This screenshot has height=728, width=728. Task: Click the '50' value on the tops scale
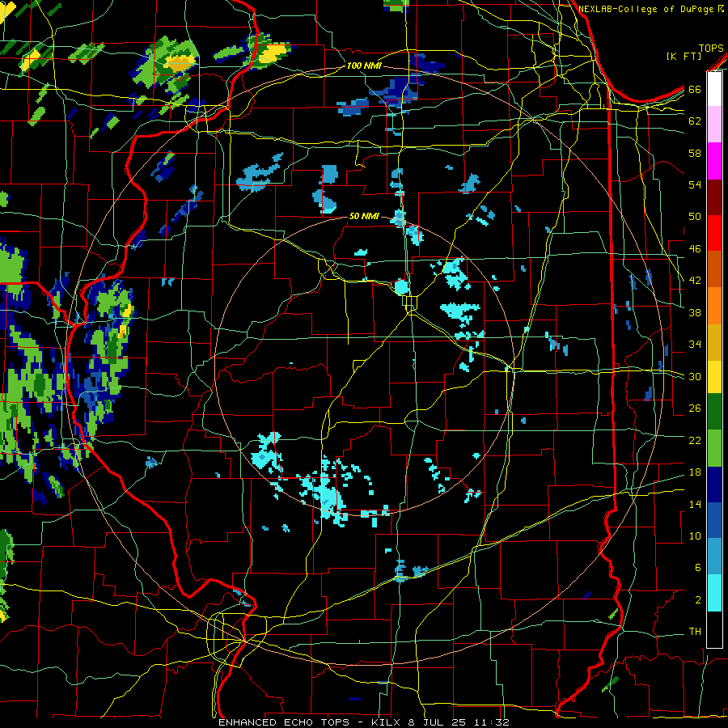695,217
